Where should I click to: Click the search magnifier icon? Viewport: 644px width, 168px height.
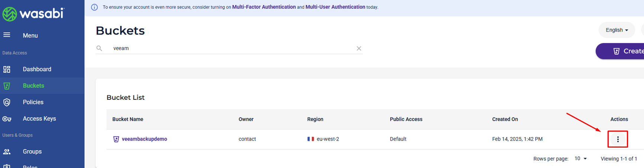coord(99,48)
